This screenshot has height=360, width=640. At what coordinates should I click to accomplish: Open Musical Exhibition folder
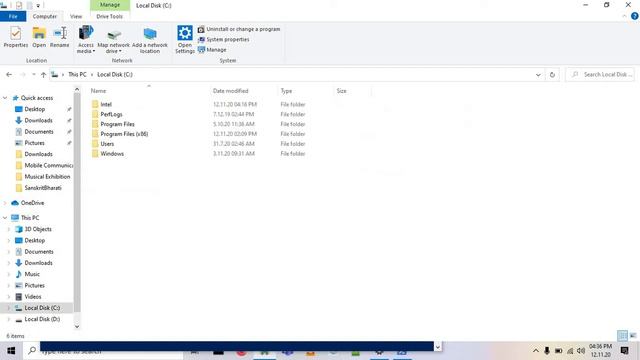coord(47,177)
